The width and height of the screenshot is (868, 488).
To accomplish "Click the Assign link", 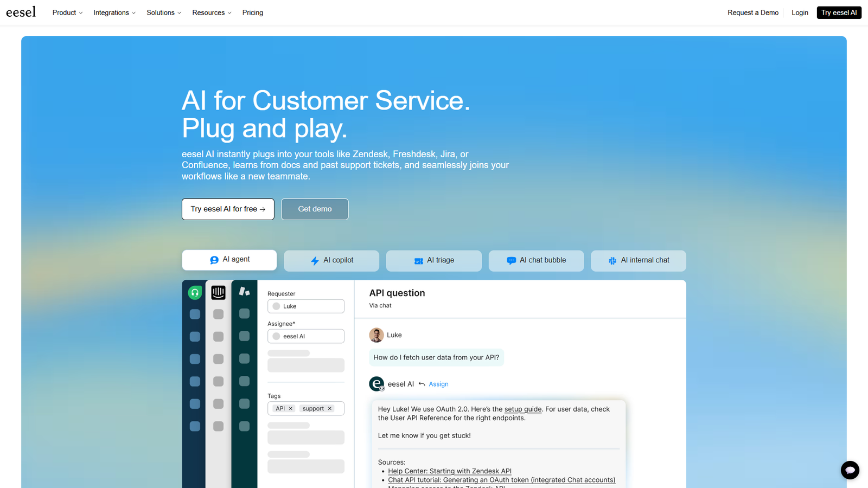I will [x=438, y=384].
